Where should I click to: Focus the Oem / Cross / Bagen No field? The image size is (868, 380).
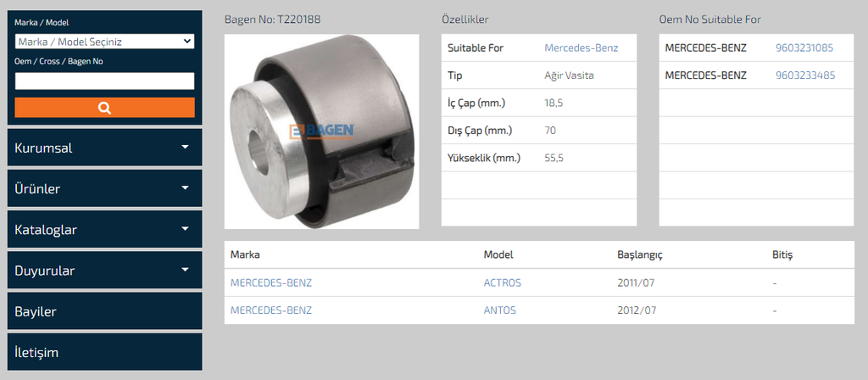[104, 81]
